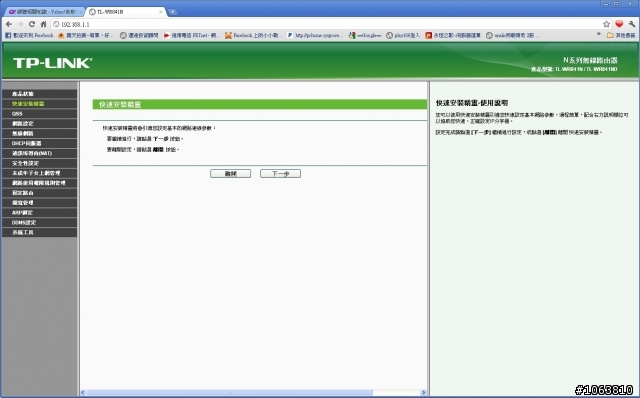Open the Facebook bookmark in the bookmarks bar

click(29, 36)
